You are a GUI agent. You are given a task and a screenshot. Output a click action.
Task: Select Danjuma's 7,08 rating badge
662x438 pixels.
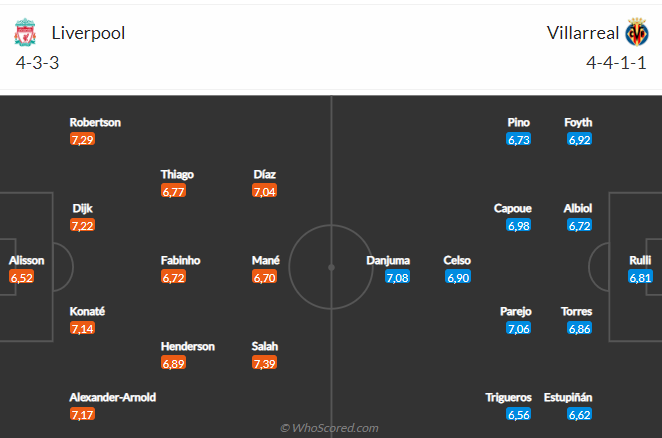(398, 277)
